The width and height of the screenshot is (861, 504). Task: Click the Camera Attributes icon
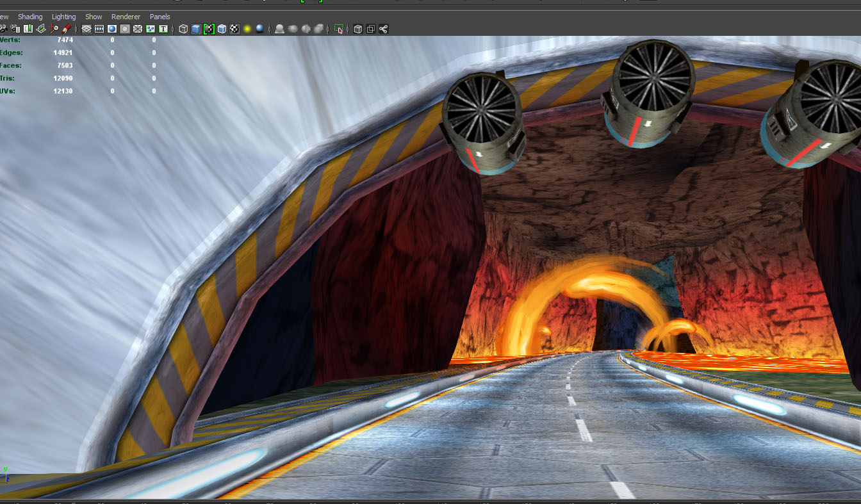click(15, 29)
